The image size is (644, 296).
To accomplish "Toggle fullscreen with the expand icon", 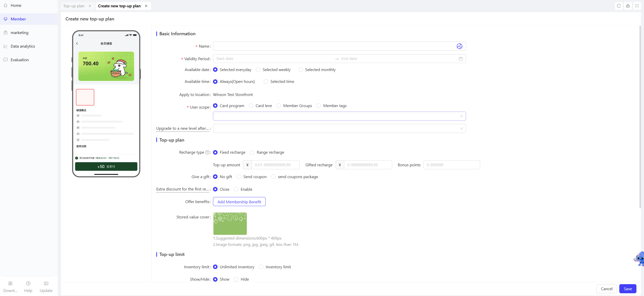I will pos(637,6).
